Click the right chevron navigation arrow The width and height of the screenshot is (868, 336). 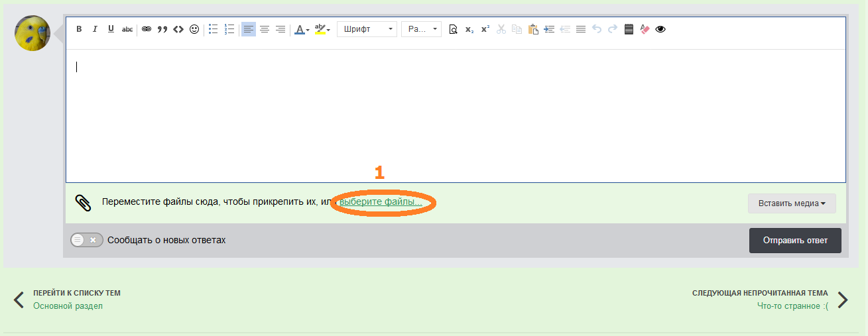point(843,300)
